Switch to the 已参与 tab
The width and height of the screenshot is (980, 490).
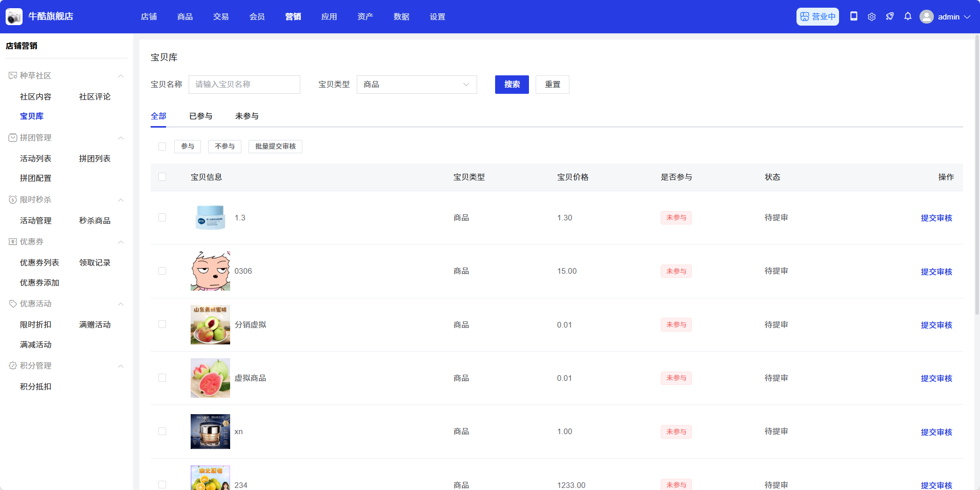click(x=200, y=116)
